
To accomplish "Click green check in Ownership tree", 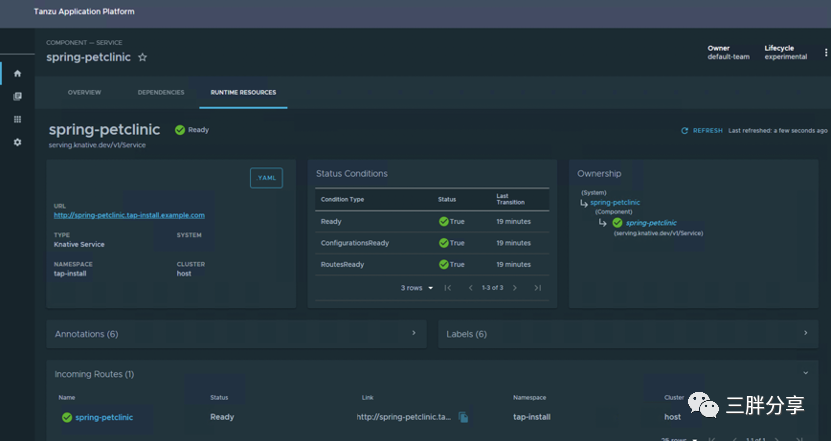I will tap(617, 223).
